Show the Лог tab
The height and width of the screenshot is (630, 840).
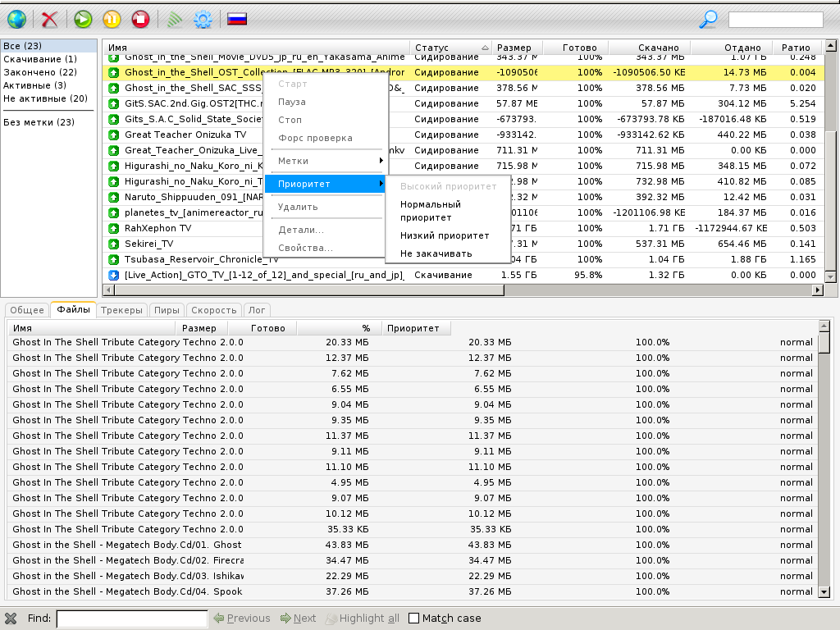click(257, 310)
